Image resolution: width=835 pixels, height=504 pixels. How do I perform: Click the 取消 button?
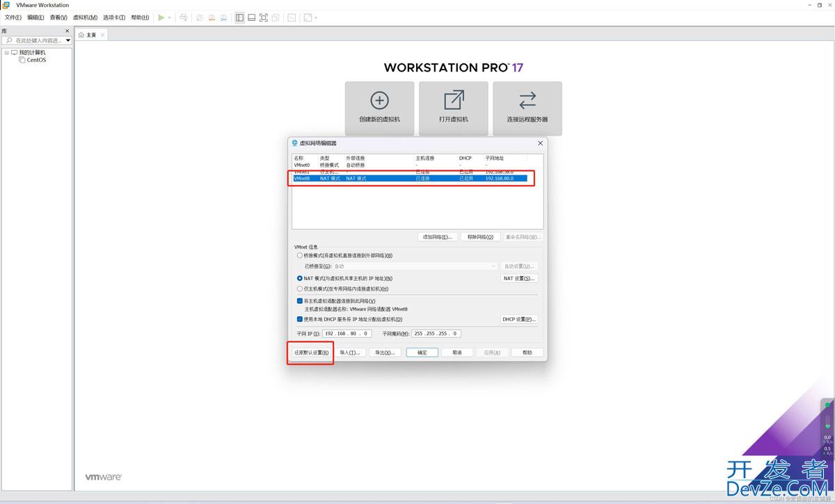point(457,352)
